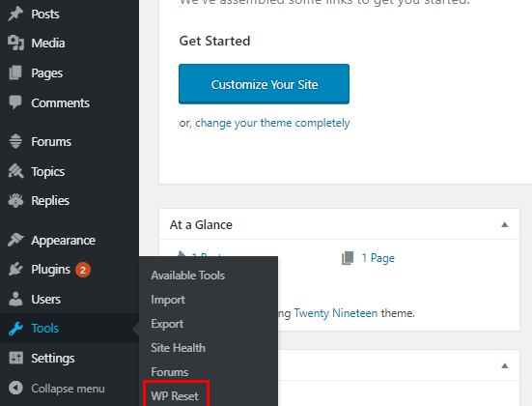Click the Customize Your Site button
The height and width of the screenshot is (406, 532).
point(264,84)
